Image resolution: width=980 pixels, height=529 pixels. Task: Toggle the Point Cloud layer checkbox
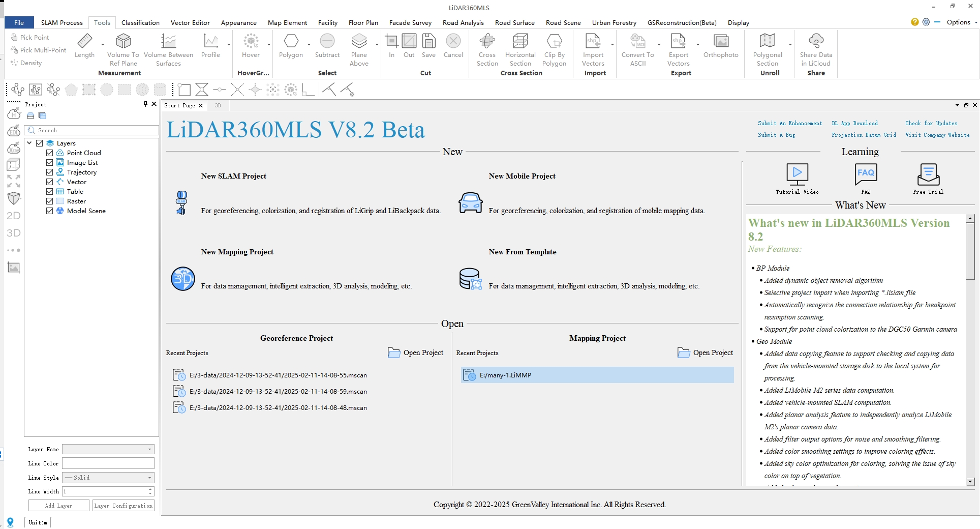click(50, 153)
